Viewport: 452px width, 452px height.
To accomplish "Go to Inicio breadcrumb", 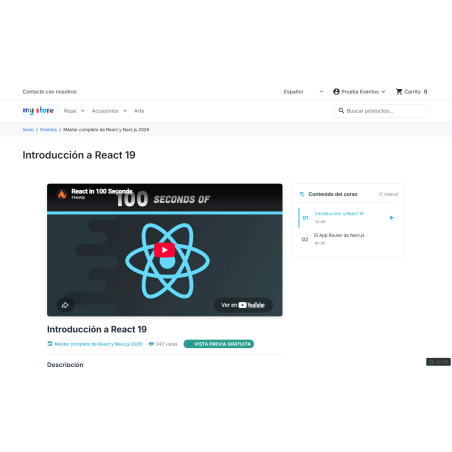I will [x=28, y=129].
